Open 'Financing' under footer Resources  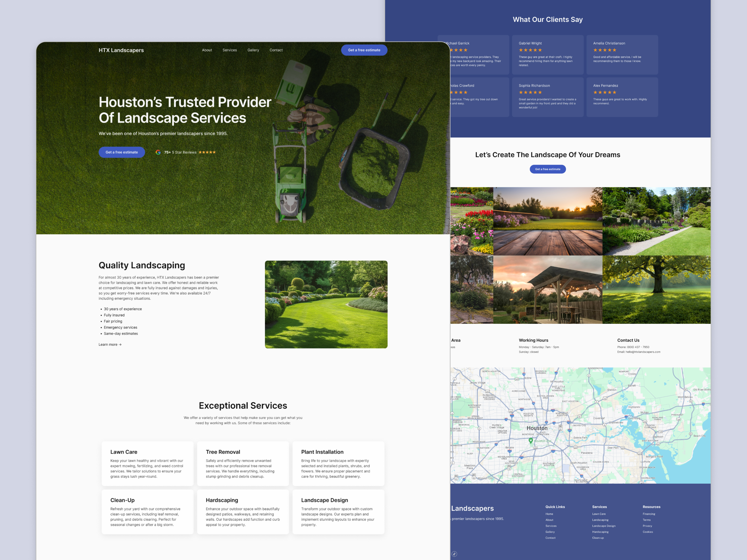tap(649, 514)
